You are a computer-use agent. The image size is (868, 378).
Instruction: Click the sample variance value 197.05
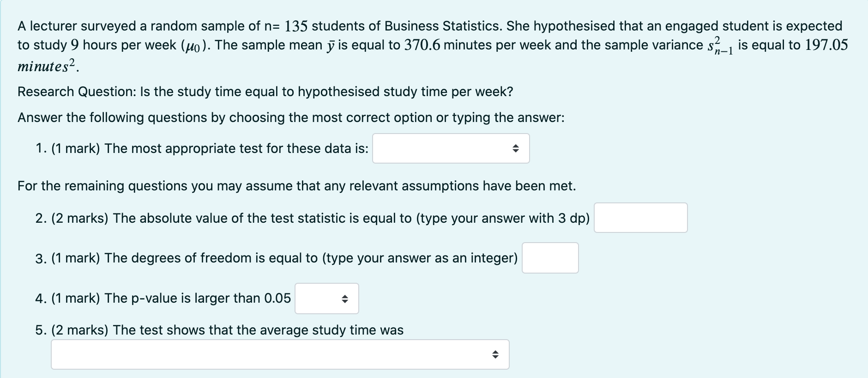(x=826, y=45)
